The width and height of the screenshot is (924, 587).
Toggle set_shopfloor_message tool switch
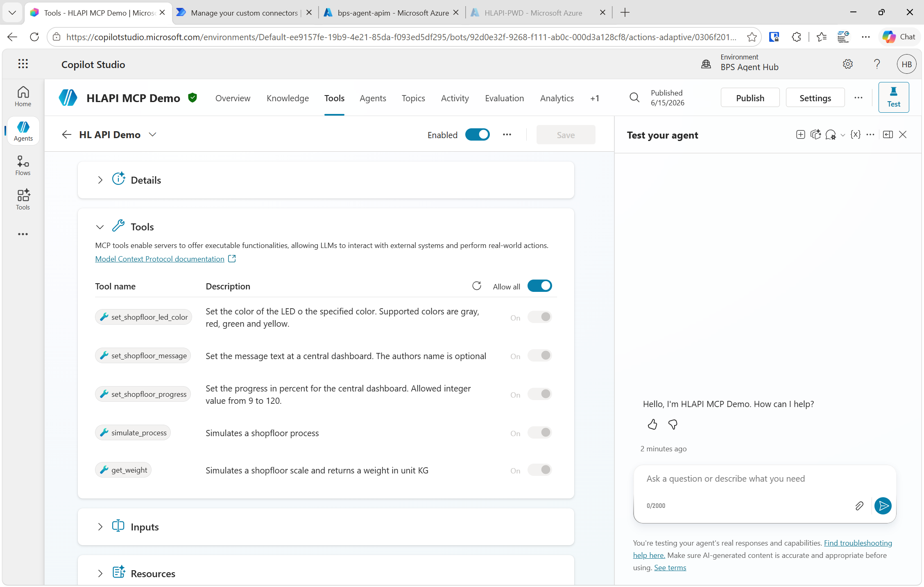point(540,355)
